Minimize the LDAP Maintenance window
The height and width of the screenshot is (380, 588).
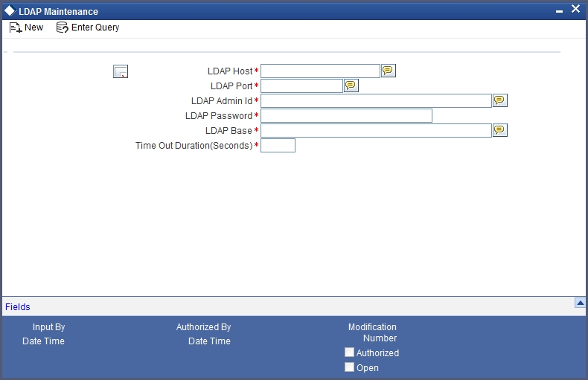tap(559, 11)
